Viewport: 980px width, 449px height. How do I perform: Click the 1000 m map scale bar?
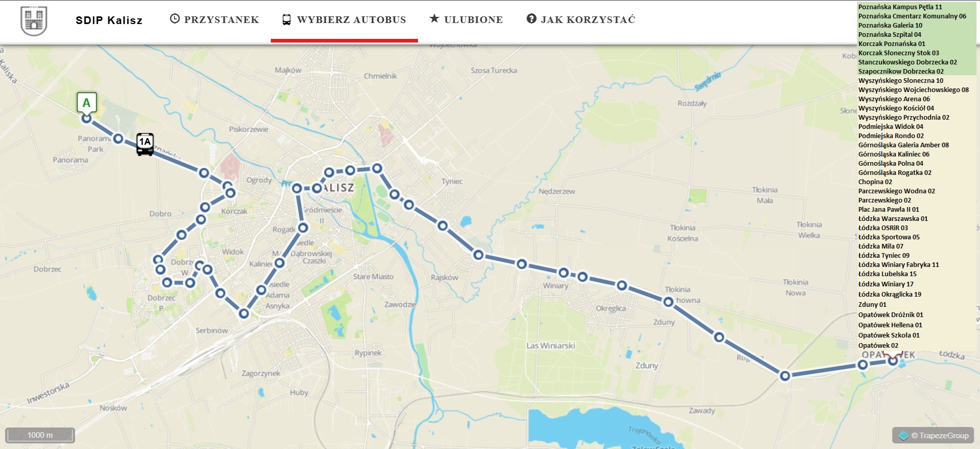[x=40, y=435]
